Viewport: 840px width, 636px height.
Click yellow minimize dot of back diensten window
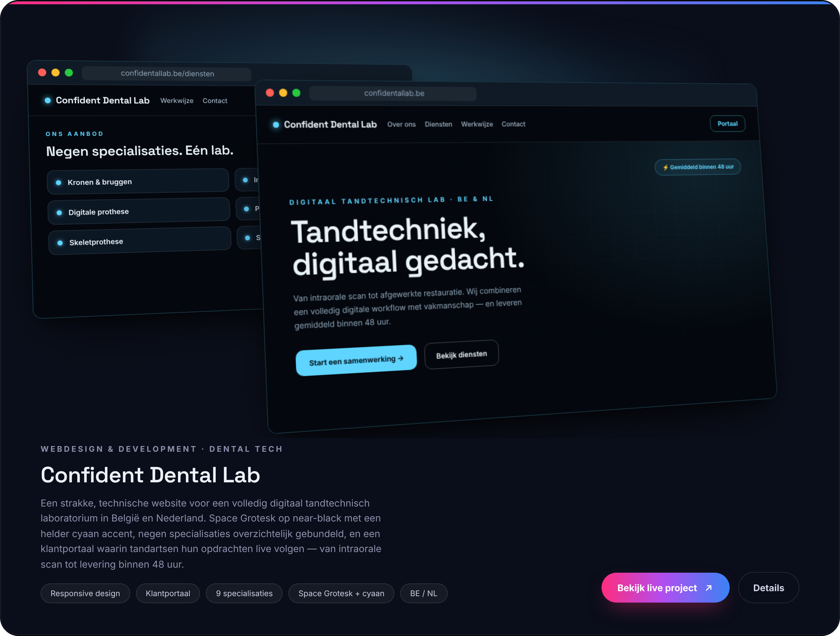click(x=56, y=72)
